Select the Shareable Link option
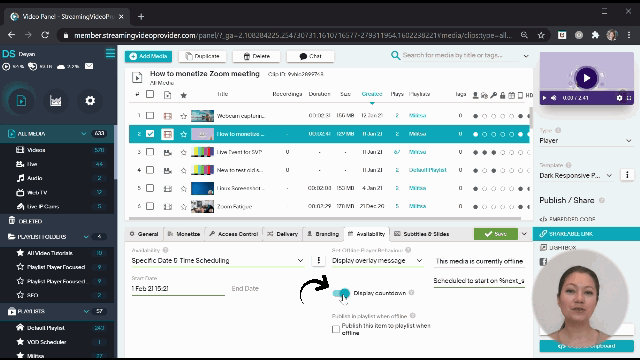 pos(586,234)
